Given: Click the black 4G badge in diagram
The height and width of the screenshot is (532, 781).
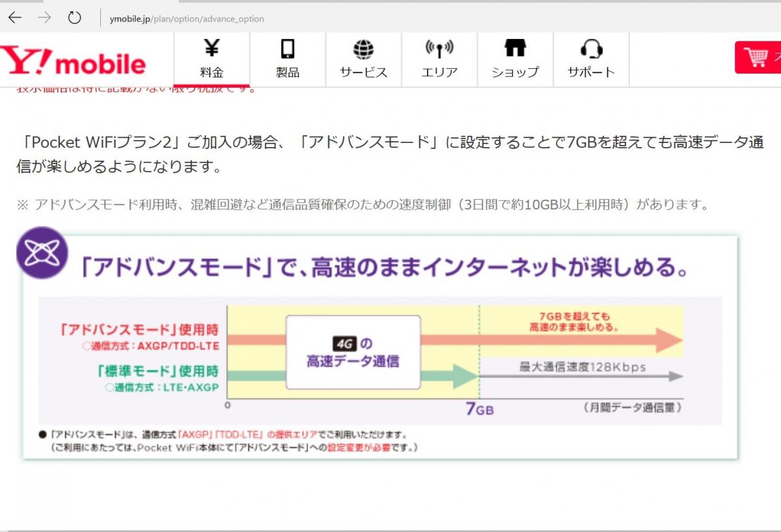Looking at the screenshot, I should click(x=344, y=344).
